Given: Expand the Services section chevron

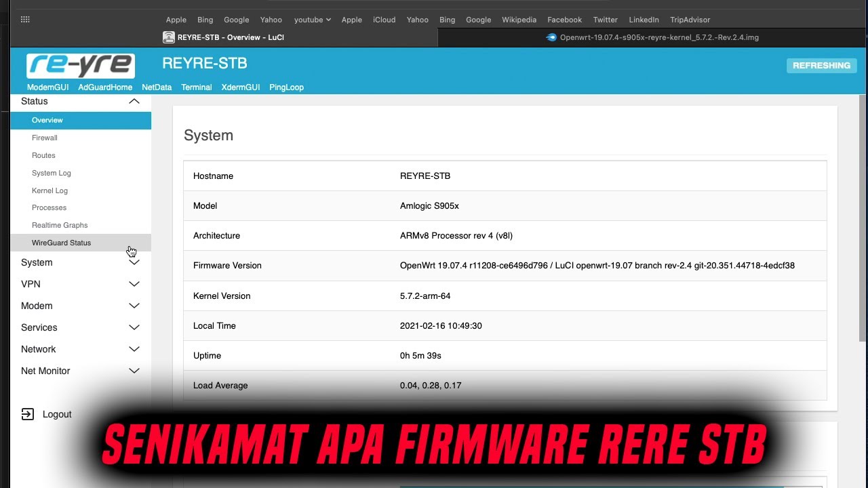Looking at the screenshot, I should (x=134, y=327).
